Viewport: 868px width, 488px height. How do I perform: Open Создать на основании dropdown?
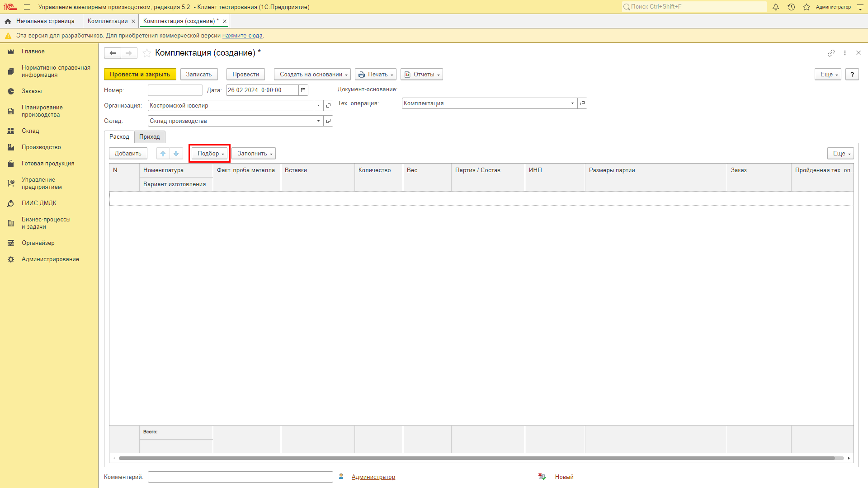pyautogui.click(x=313, y=74)
